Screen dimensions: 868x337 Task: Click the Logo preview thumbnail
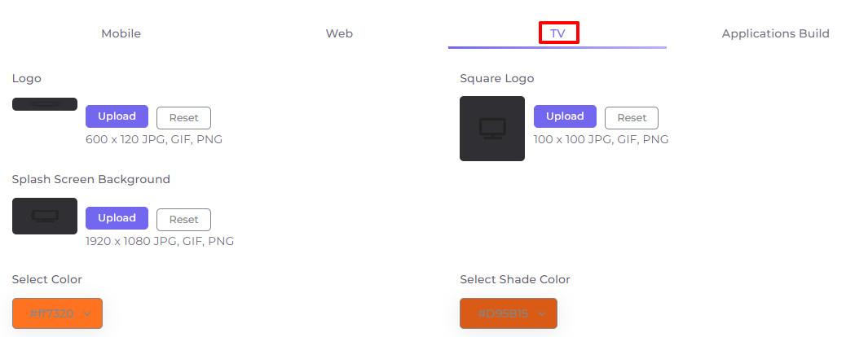pos(45,104)
